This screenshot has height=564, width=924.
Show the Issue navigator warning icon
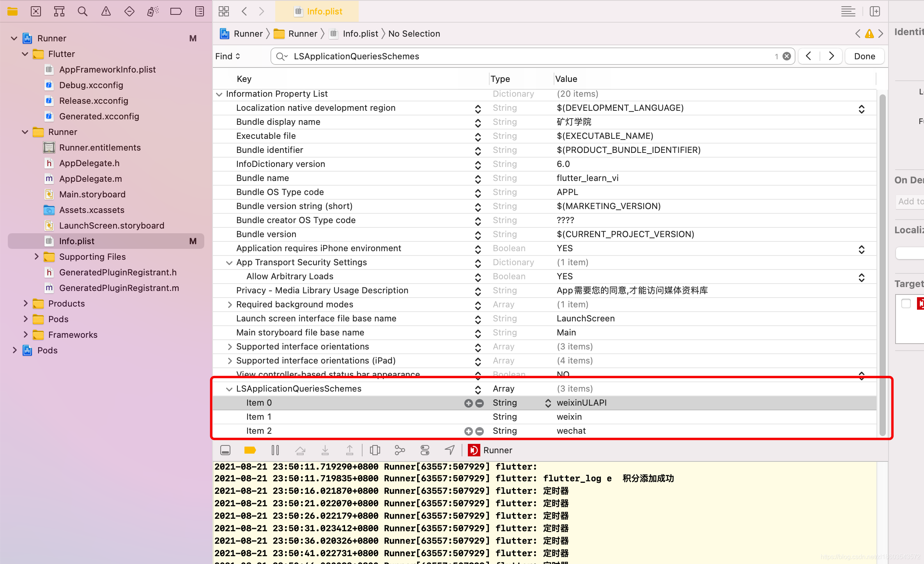pyautogui.click(x=106, y=11)
